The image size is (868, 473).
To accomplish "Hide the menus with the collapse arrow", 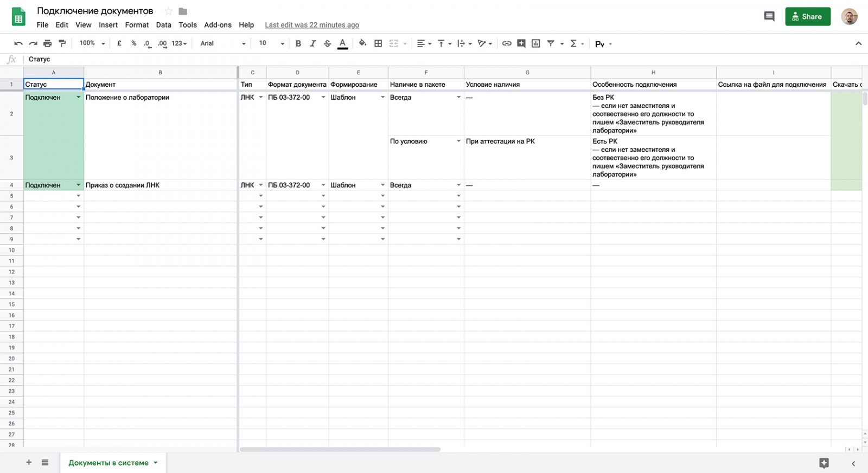I will tap(858, 43).
